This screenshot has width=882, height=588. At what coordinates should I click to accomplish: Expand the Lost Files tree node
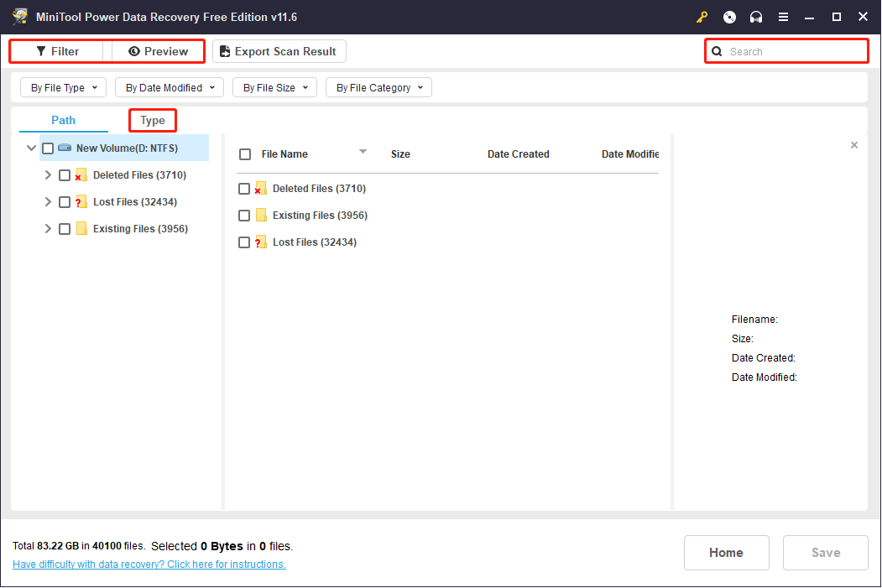48,202
